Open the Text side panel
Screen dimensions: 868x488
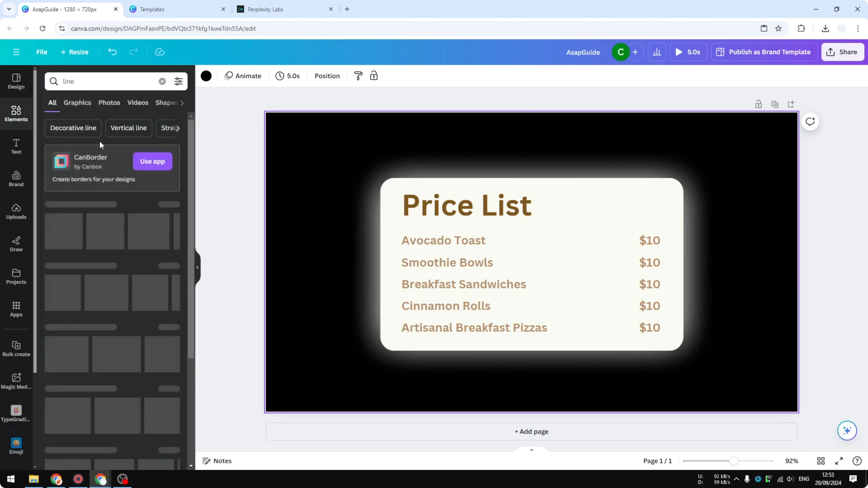tap(16, 146)
